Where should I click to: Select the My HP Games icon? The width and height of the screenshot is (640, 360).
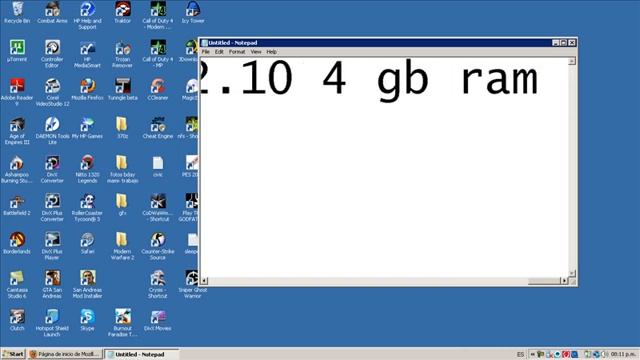pos(87,127)
